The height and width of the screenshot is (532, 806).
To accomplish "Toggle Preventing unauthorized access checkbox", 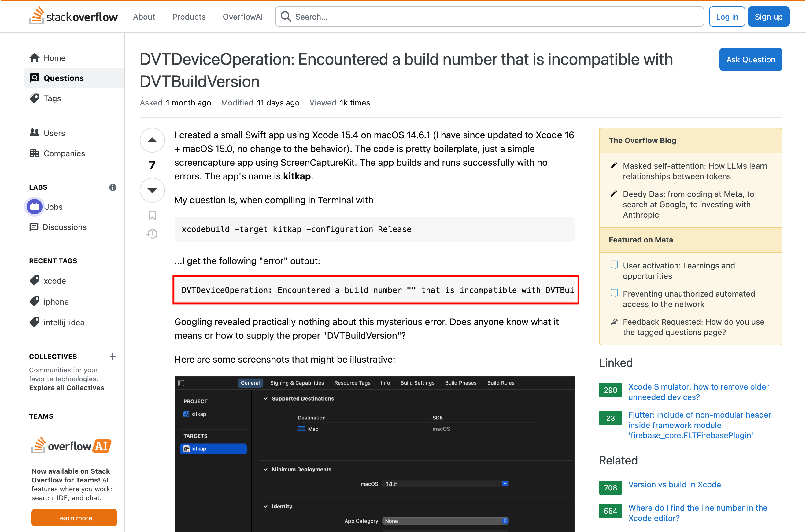I will (614, 293).
